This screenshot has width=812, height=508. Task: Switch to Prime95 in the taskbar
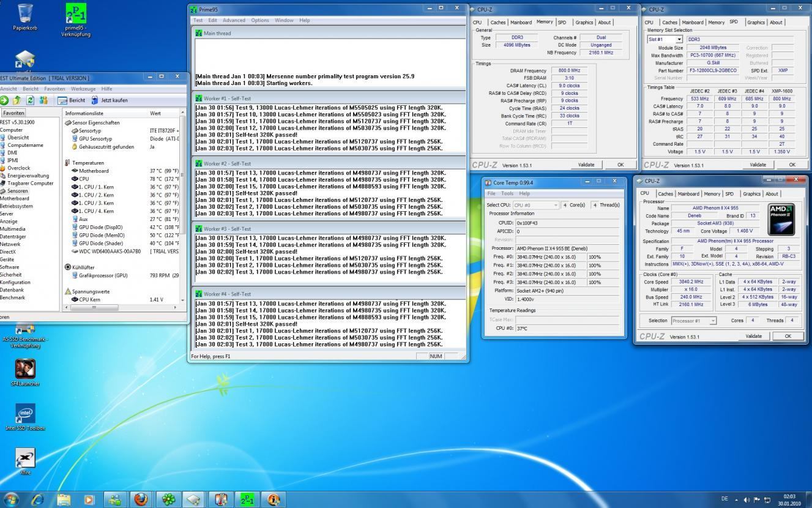(247, 499)
